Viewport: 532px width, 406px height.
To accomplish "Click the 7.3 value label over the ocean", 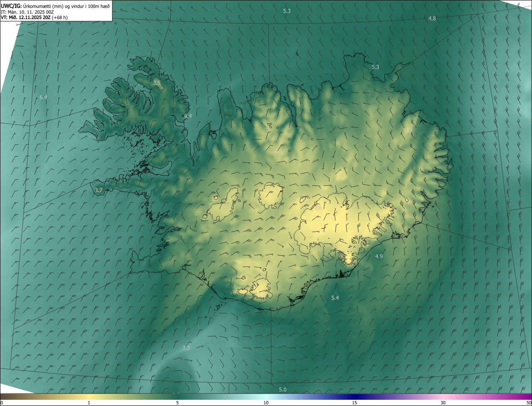I will pos(186,348).
